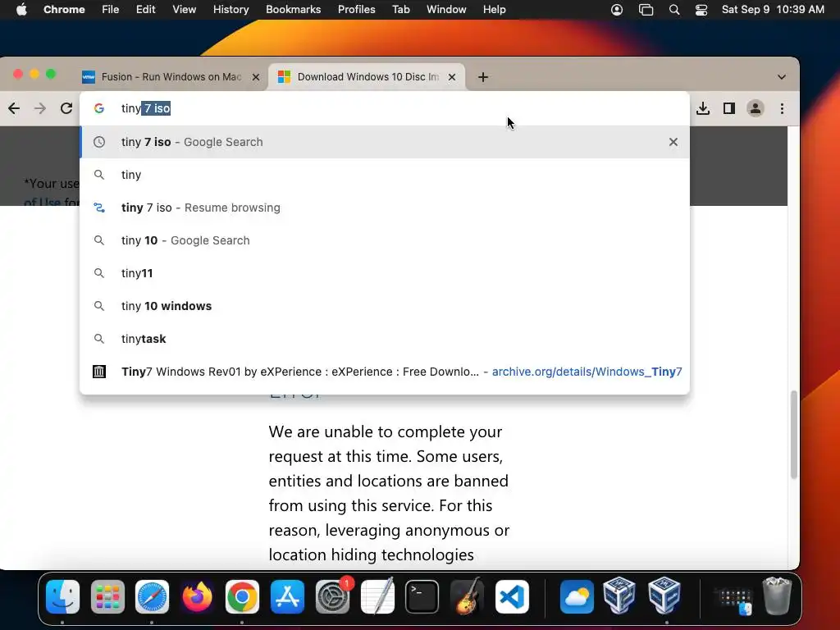Open the History menu
This screenshot has height=630, width=840.
(231, 10)
